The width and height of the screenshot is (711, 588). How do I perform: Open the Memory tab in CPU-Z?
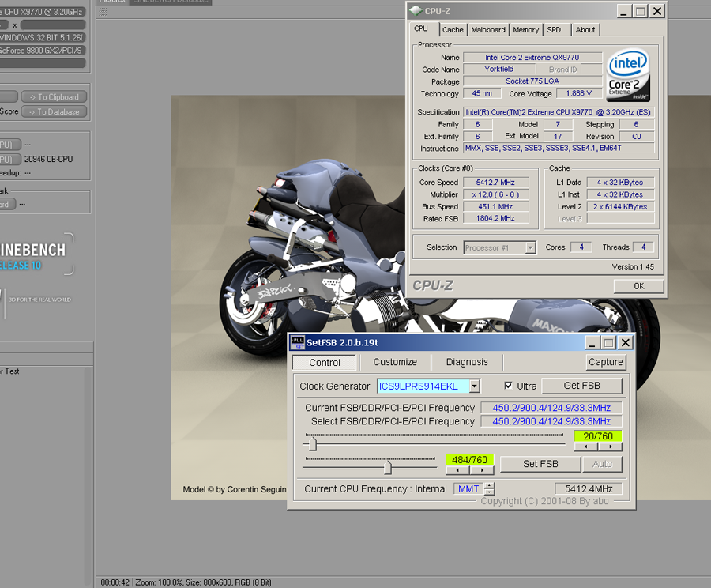click(x=526, y=30)
